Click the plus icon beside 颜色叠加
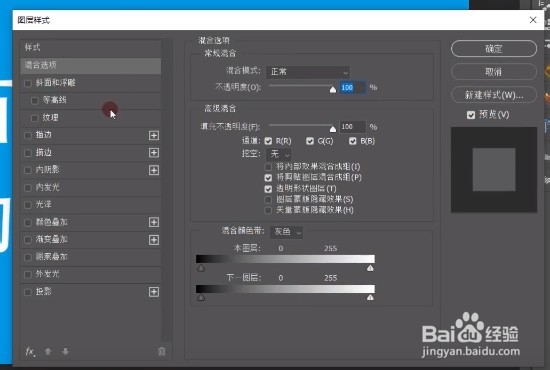The width and height of the screenshot is (550, 370). coord(154,222)
